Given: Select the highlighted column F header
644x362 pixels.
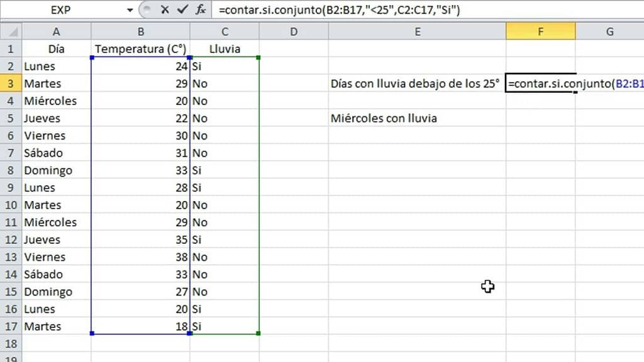Looking at the screenshot, I should coord(540,31).
